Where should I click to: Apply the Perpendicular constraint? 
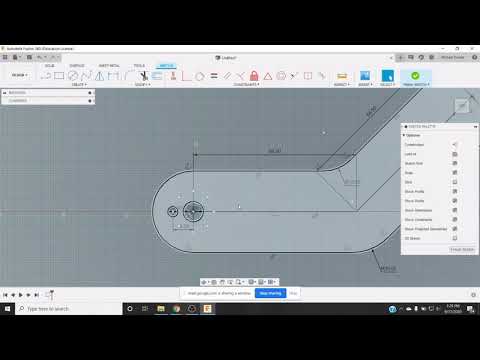(241, 76)
